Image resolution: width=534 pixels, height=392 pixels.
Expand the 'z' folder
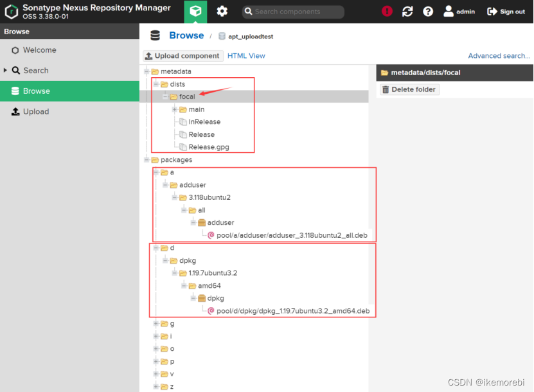point(156,387)
